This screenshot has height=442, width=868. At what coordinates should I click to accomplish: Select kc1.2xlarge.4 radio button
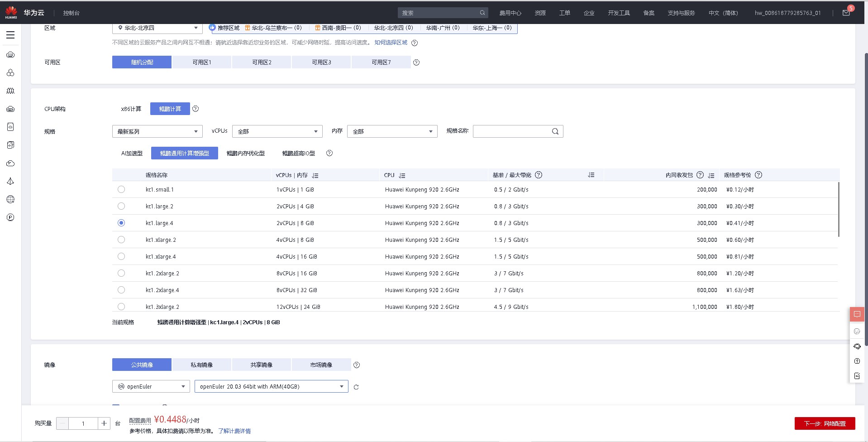point(121,290)
